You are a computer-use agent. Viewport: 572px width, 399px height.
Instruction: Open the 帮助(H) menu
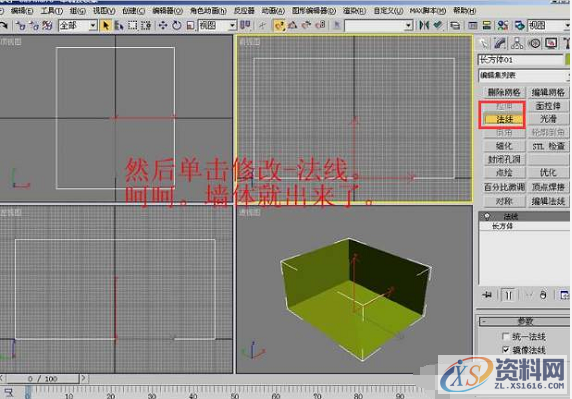click(x=464, y=11)
